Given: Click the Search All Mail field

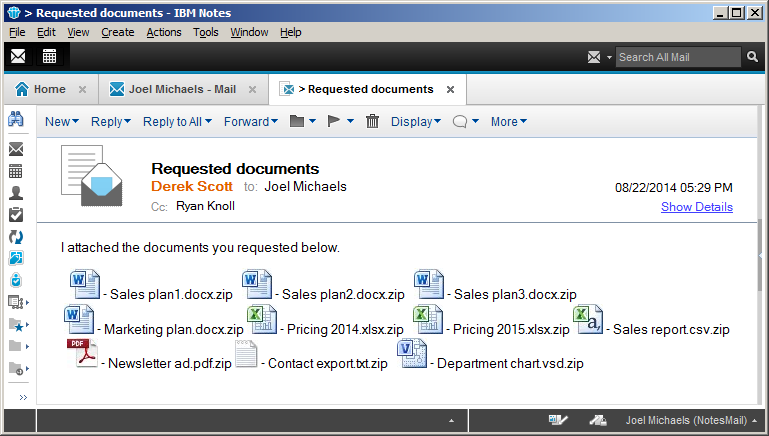Looking at the screenshot, I should click(678, 57).
